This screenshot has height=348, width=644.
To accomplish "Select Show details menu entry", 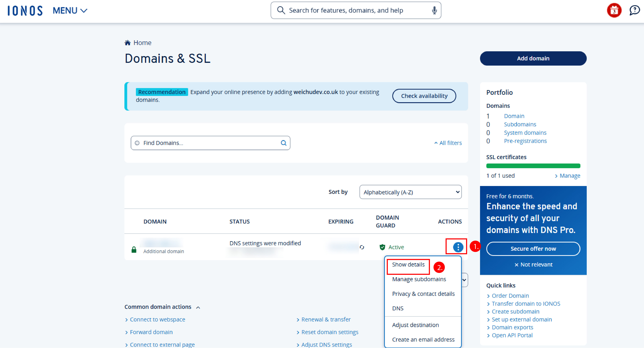I will pyautogui.click(x=408, y=265).
